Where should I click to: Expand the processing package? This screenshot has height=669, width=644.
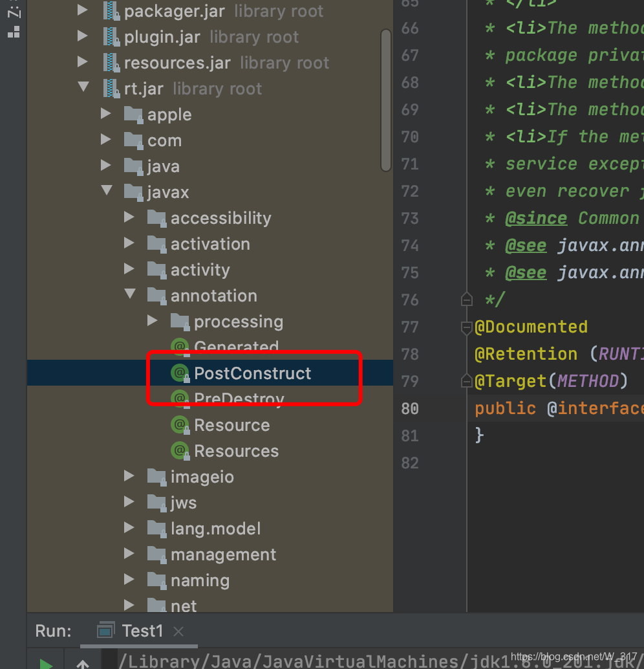point(152,320)
